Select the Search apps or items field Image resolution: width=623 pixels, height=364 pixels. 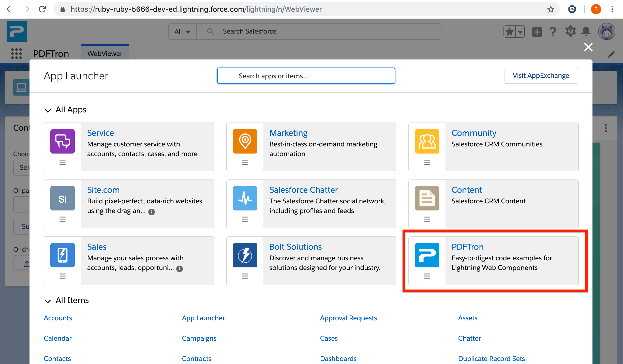click(x=305, y=75)
